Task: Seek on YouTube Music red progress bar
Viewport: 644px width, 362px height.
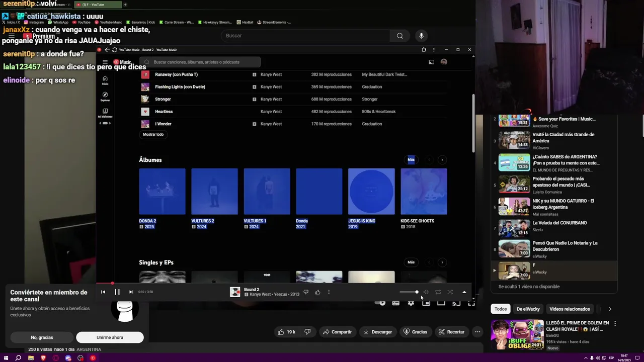Action: [285, 284]
